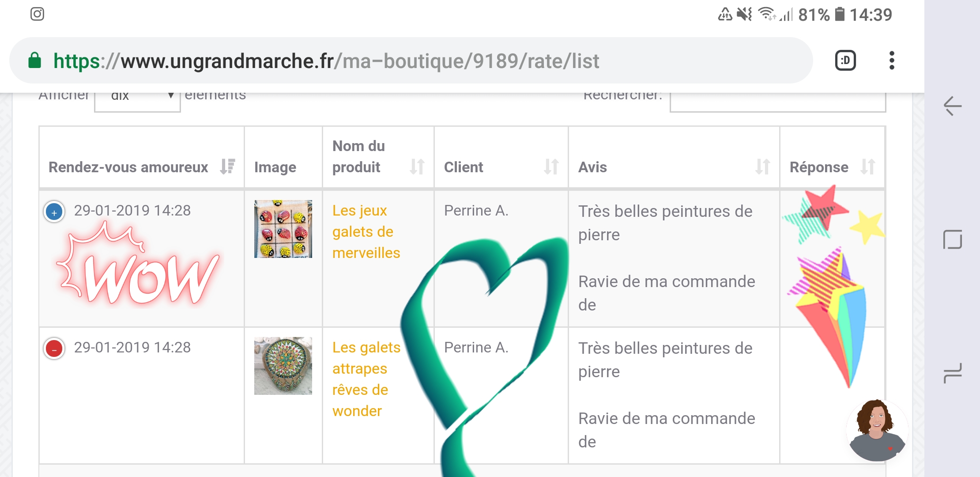Open the tab switcher button
The width and height of the screenshot is (980, 477).
(845, 61)
